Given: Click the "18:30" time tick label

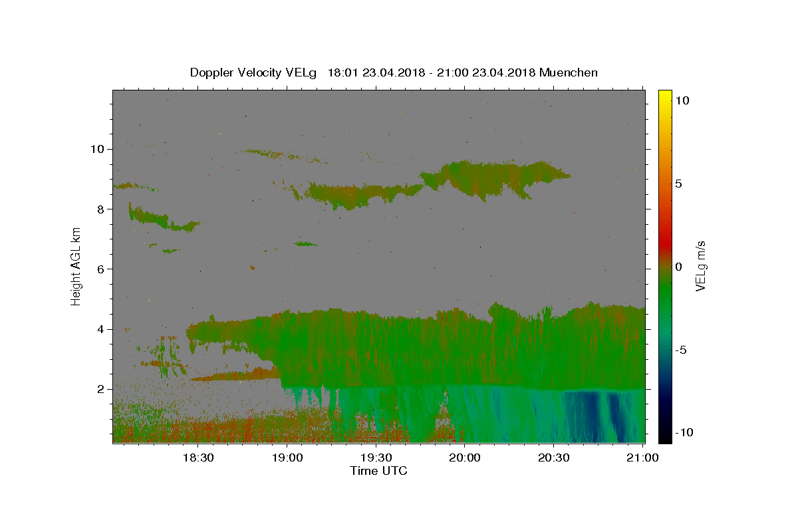Looking at the screenshot, I should point(198,458).
